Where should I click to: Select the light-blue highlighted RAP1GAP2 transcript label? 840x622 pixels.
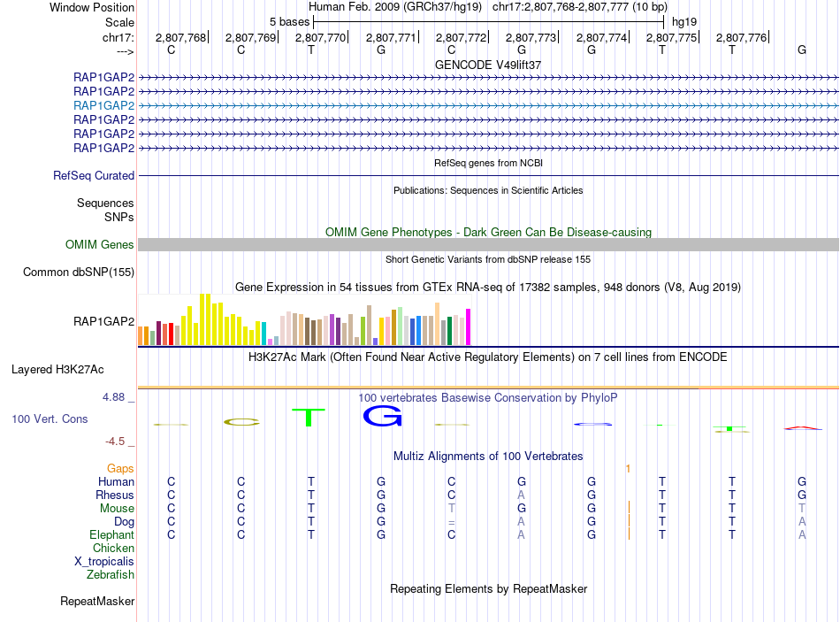point(104,105)
